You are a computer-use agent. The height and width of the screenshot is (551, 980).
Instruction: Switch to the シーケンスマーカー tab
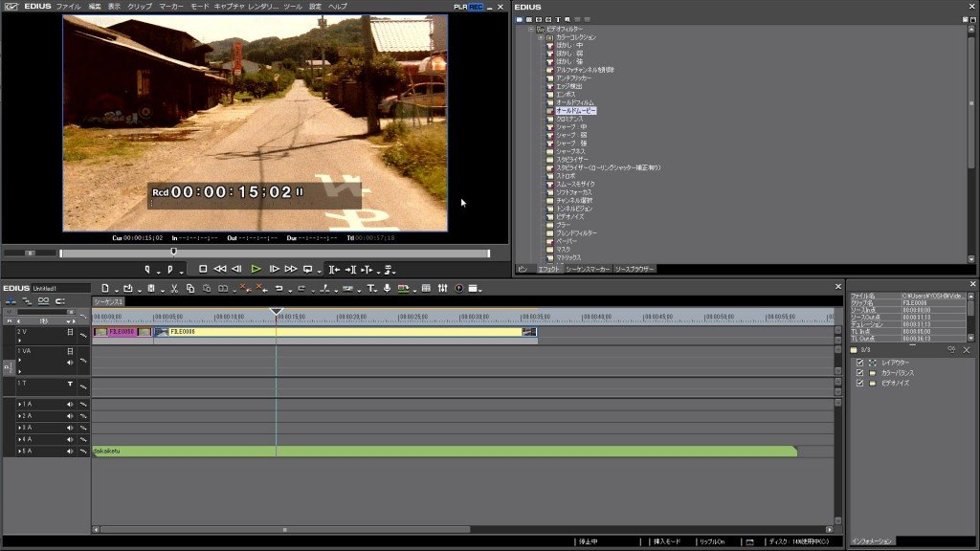tap(588, 269)
